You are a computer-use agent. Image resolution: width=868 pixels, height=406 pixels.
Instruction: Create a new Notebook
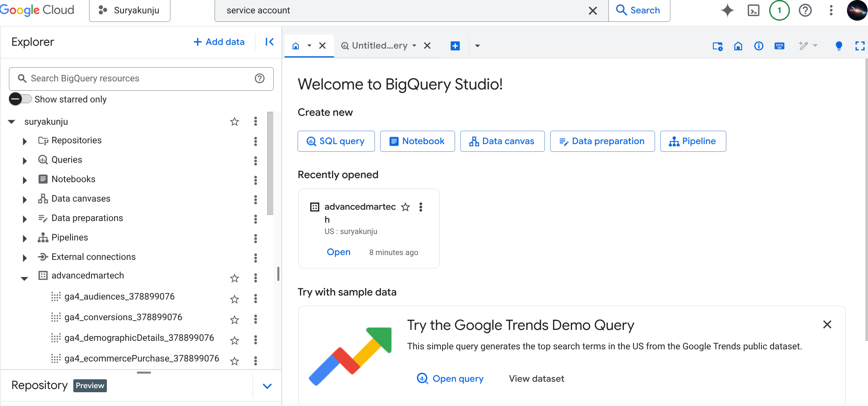[x=417, y=141]
